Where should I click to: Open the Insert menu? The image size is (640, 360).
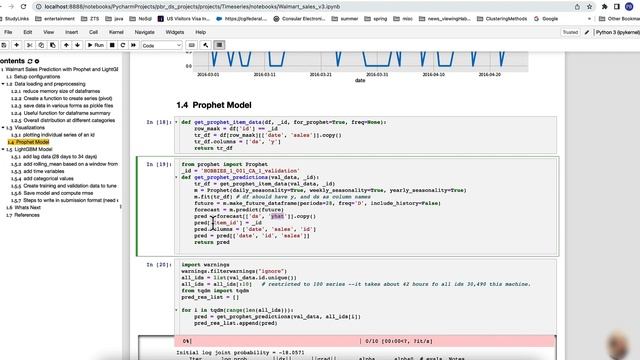point(71,32)
